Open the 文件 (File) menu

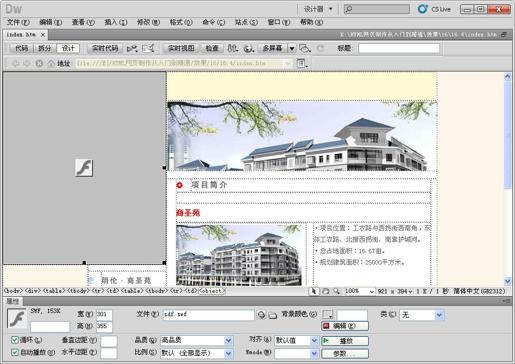(18, 22)
